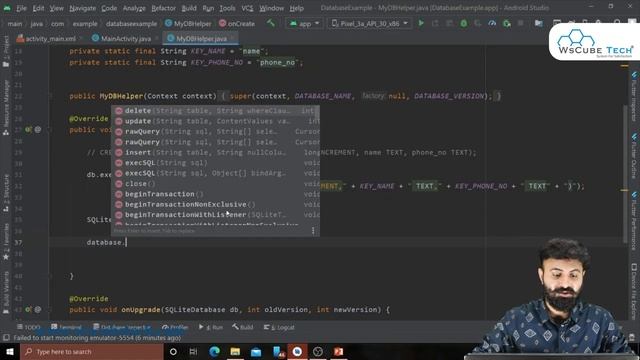Click editor vertical scrollbar
The image size is (640, 360).
tap(625, 173)
